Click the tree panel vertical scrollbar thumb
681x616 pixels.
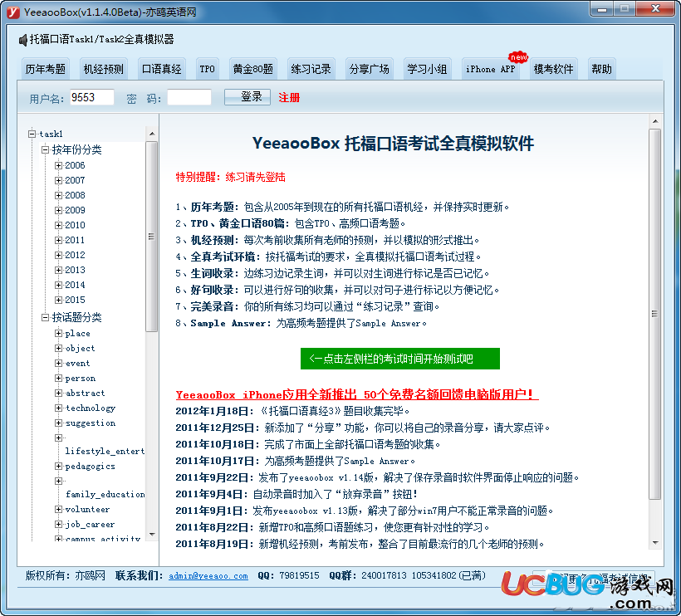pyautogui.click(x=152, y=237)
